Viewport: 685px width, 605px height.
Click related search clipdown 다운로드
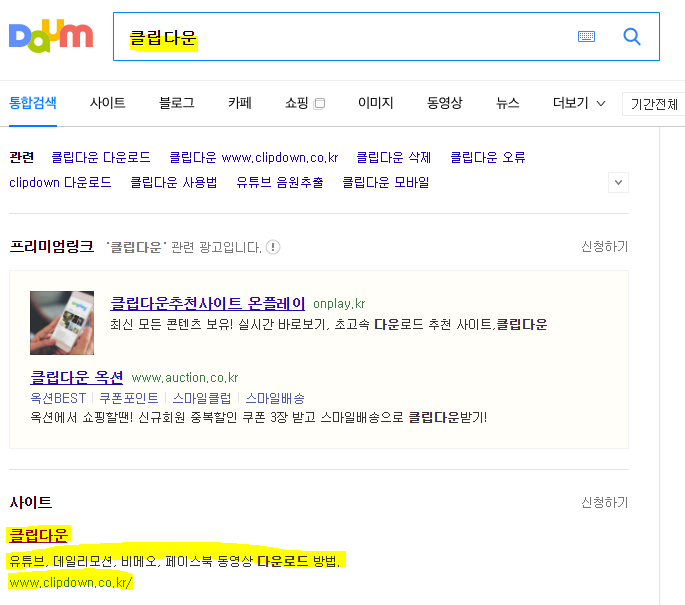pyautogui.click(x=60, y=182)
